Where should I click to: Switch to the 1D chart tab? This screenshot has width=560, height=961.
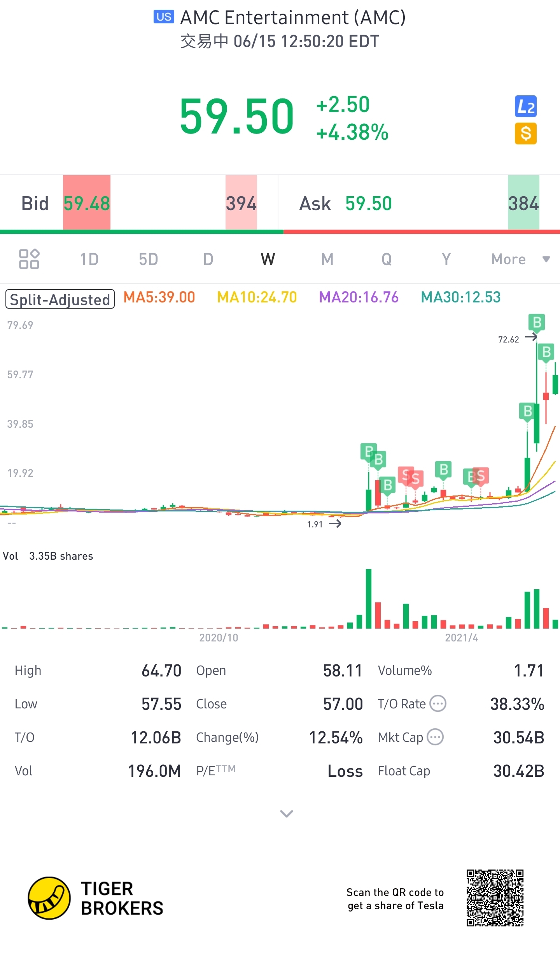89,259
